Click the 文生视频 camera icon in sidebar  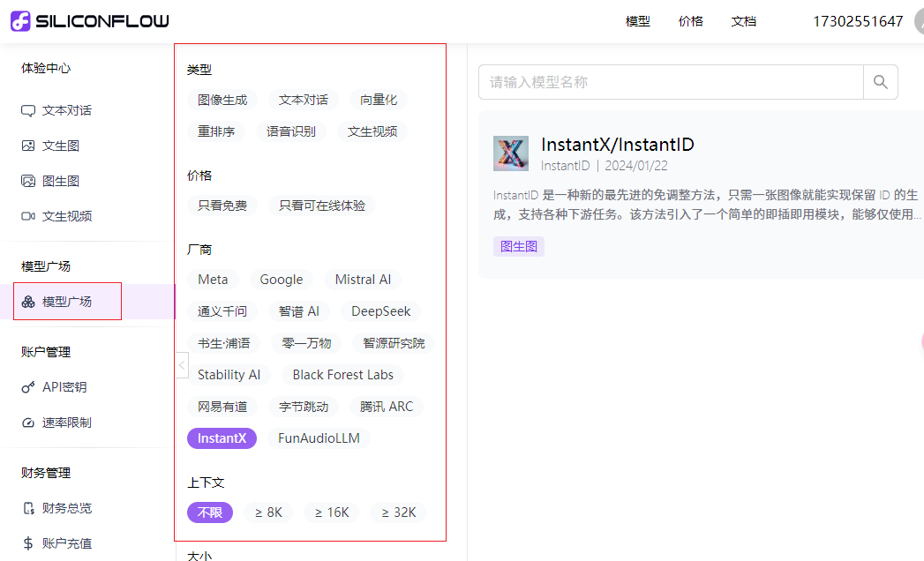coord(28,216)
